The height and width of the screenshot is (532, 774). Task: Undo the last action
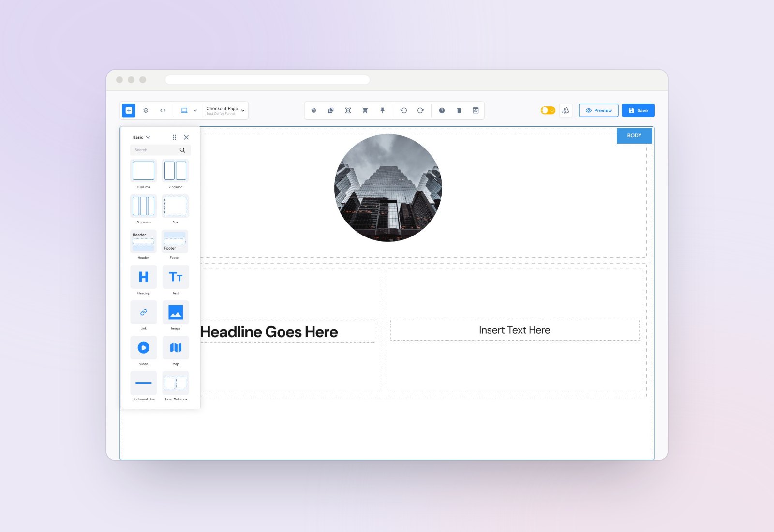click(x=403, y=110)
